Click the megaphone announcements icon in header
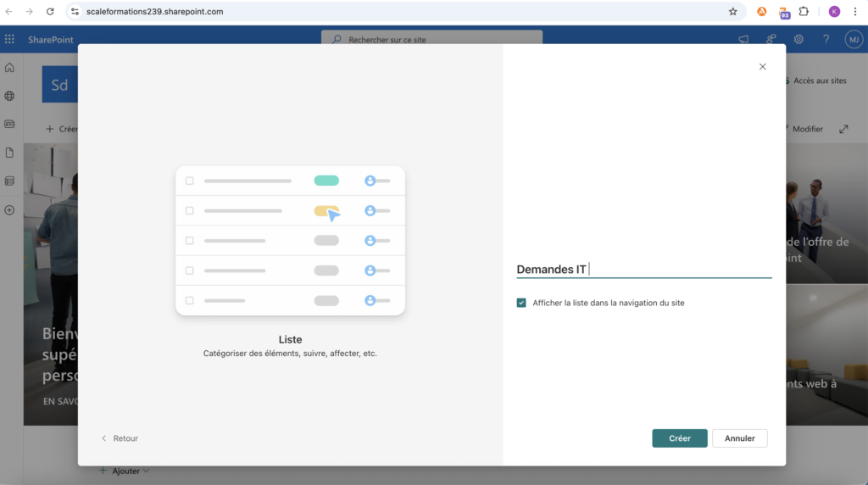Viewport: 868px width, 485px height. pyautogui.click(x=743, y=39)
